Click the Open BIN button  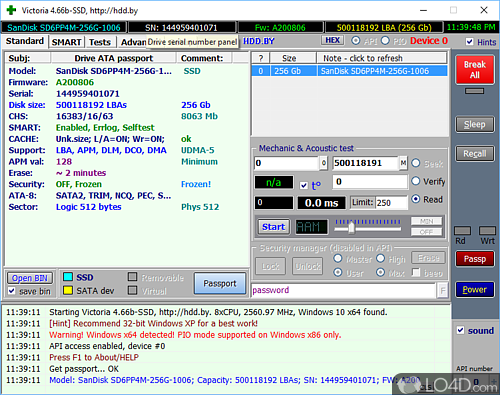click(x=30, y=278)
